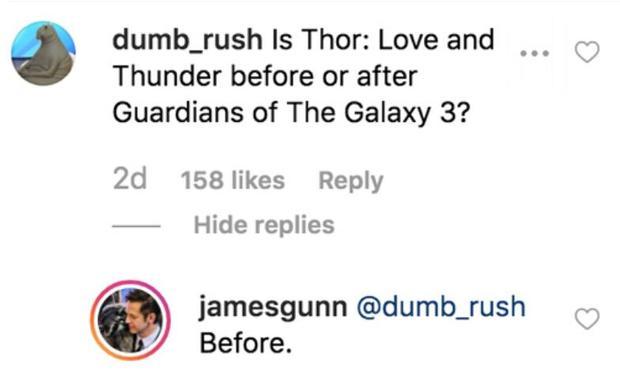Click the "Thor: Love and" comment text

point(397,40)
